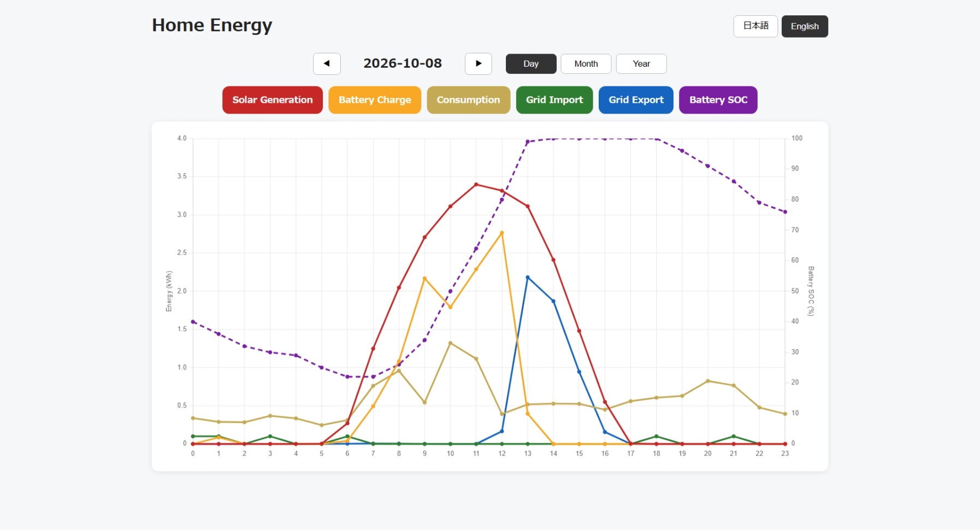The width and height of the screenshot is (980, 530).
Task: Switch language to English
Action: (805, 26)
